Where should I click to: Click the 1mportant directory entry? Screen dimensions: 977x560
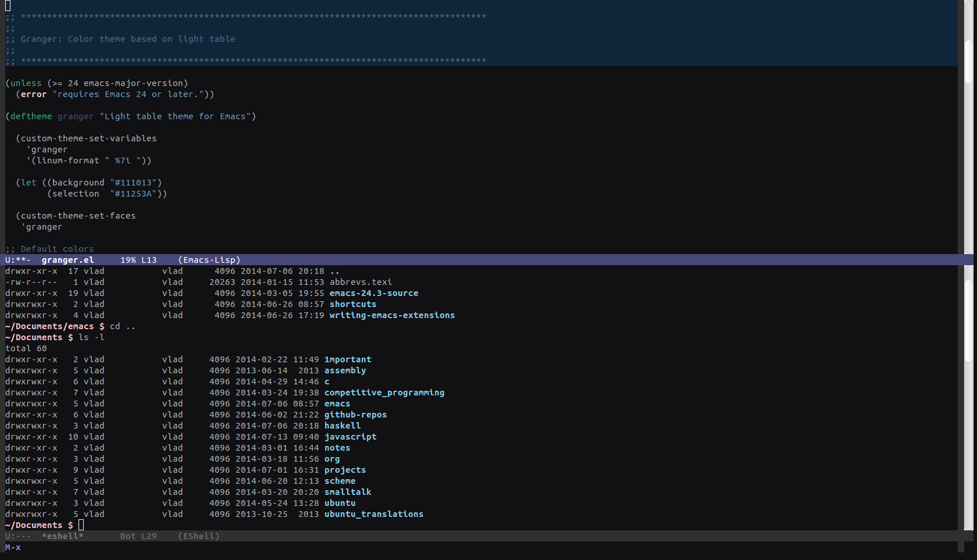[348, 359]
